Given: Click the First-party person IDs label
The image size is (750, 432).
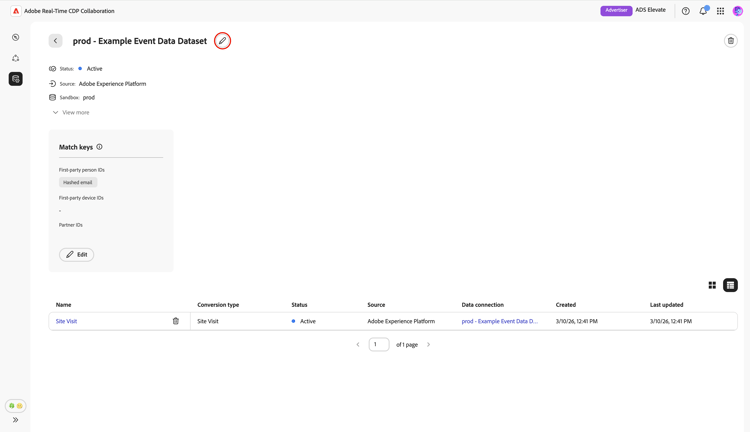Looking at the screenshot, I should point(82,170).
